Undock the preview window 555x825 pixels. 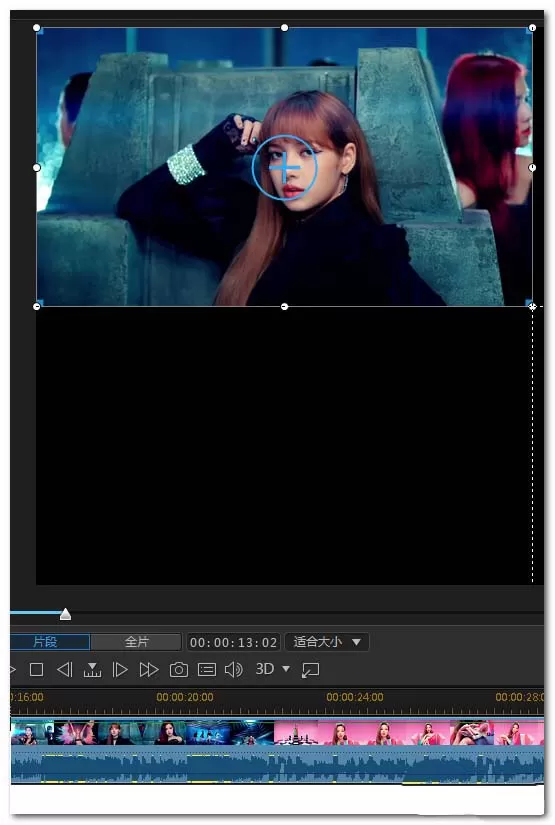click(x=310, y=670)
